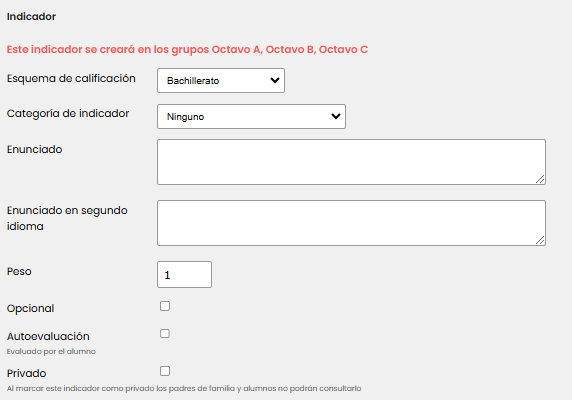Click the 'Privado' label text
The image size is (572, 400).
coord(27,373)
